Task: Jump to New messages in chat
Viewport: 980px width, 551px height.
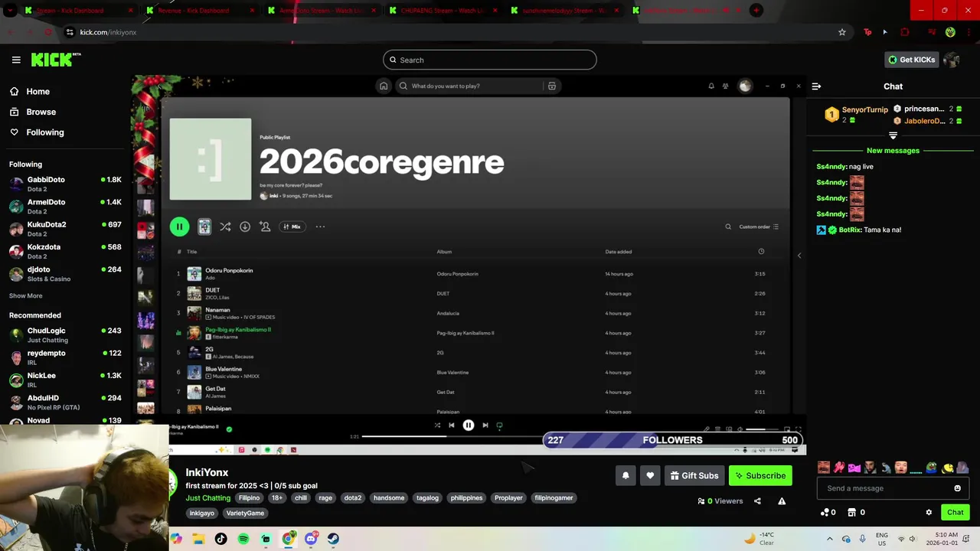Action: [x=893, y=151]
